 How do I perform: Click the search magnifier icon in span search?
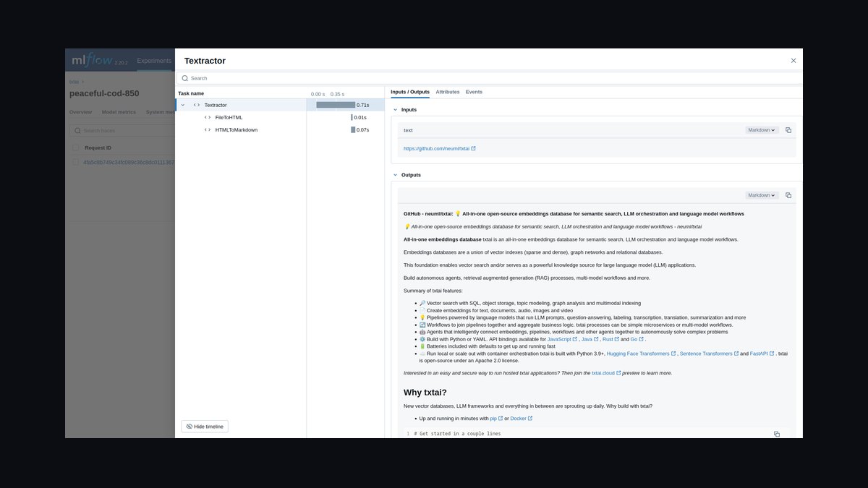coord(185,78)
